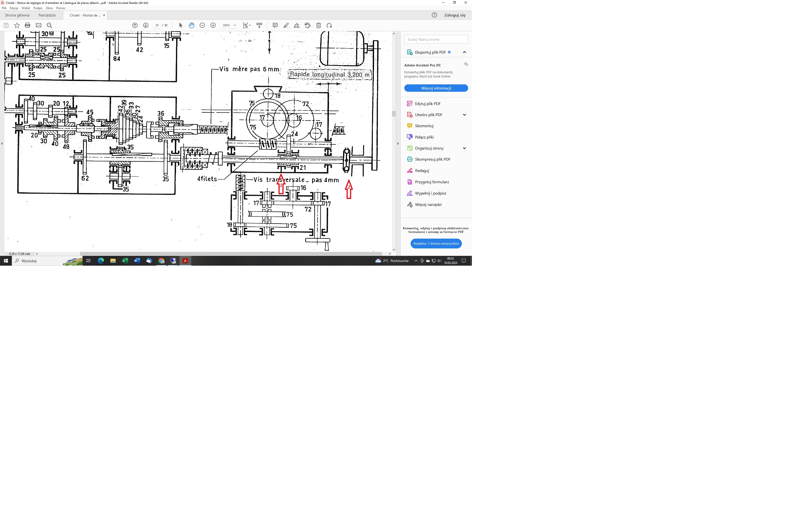
Task: Open the Pomoc menu
Action: (x=61, y=8)
